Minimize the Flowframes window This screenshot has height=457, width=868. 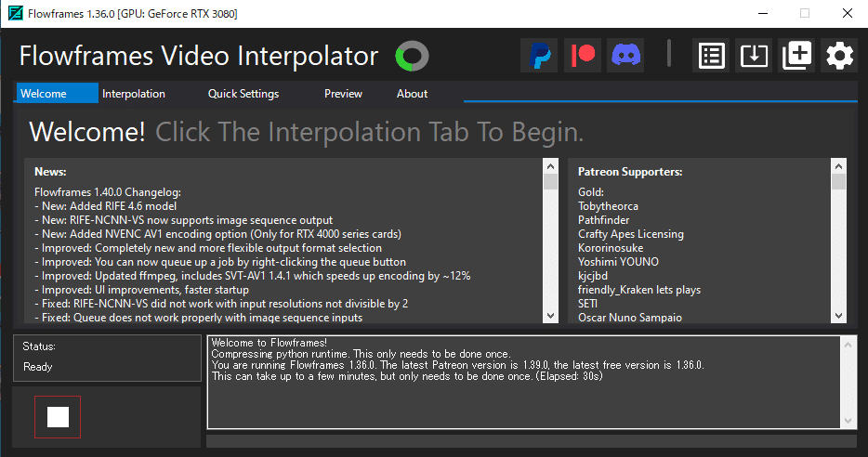[763, 13]
